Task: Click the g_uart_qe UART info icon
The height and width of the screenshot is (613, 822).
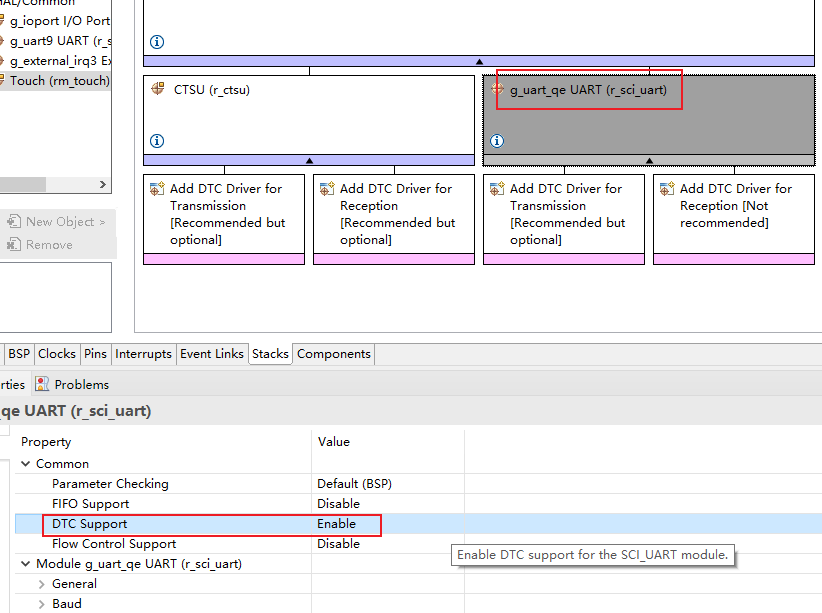Action: (497, 141)
